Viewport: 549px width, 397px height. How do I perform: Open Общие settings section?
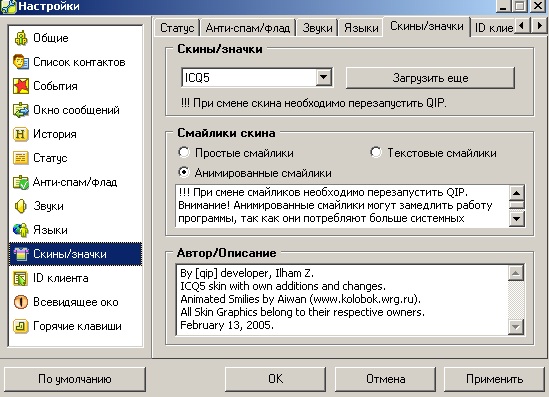pyautogui.click(x=75, y=38)
